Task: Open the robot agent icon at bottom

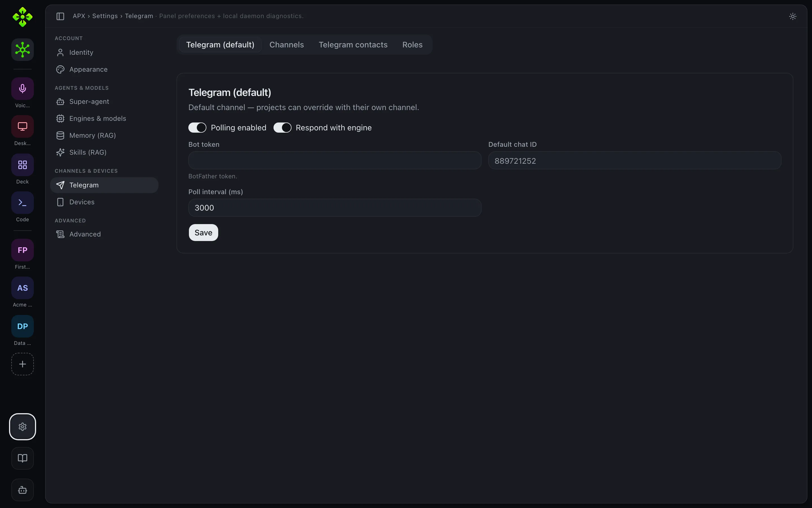Action: pos(23,490)
